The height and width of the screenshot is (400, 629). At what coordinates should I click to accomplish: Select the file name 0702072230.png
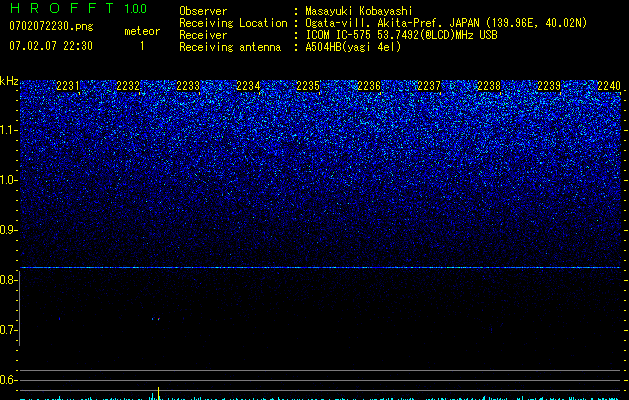tap(51, 26)
